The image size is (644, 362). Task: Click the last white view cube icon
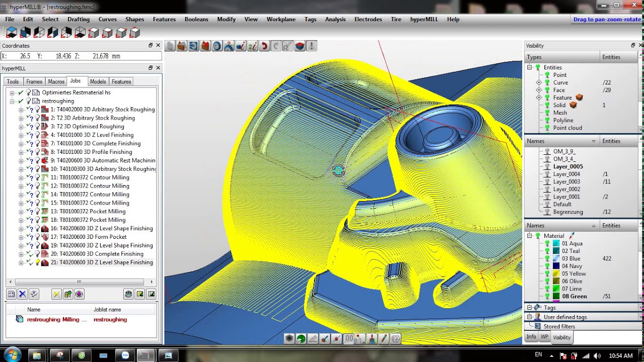134,33
